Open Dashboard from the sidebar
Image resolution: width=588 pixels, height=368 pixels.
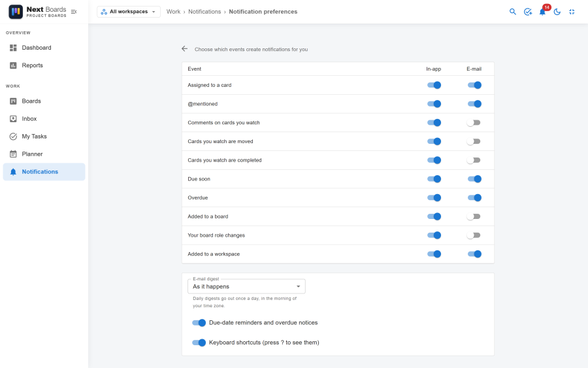click(x=44, y=48)
